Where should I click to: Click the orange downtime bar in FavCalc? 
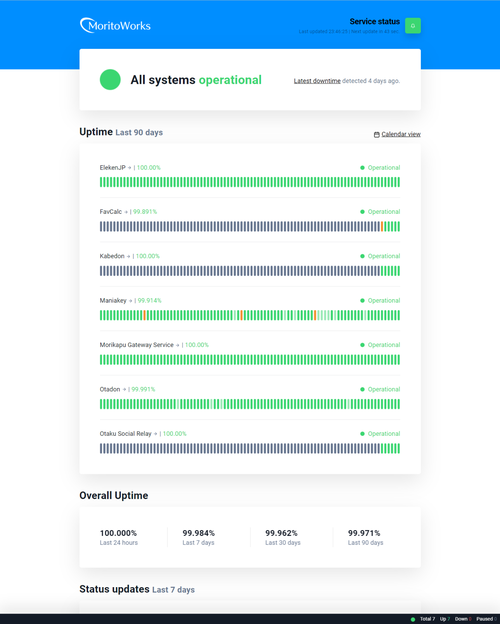[382, 226]
